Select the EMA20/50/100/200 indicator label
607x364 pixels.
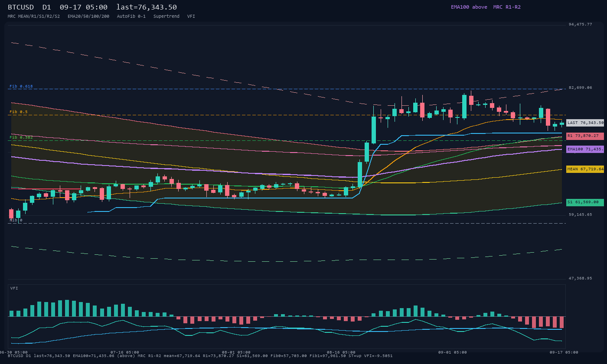pyautogui.click(x=88, y=16)
